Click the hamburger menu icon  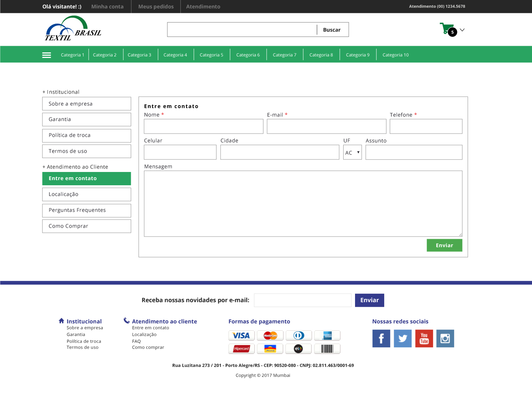click(x=47, y=55)
